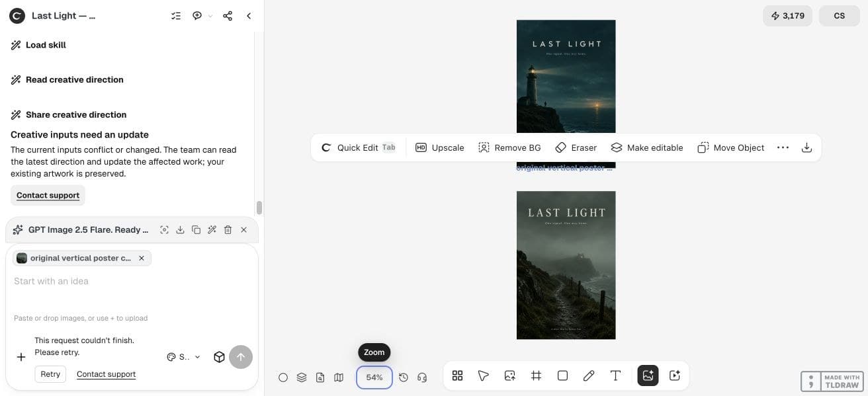The height and width of the screenshot is (396, 868).
Task: Open the layers panel icon
Action: point(302,377)
